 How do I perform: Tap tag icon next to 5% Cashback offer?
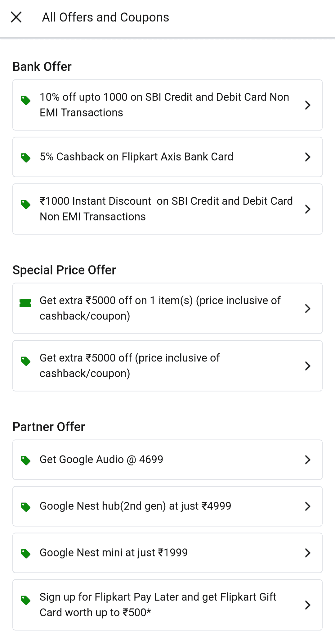coord(26,157)
